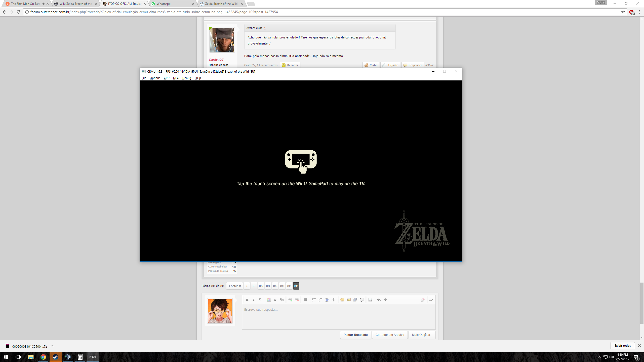
Task: Click the Castro27 avatar thumbnail
Action: click(x=222, y=40)
